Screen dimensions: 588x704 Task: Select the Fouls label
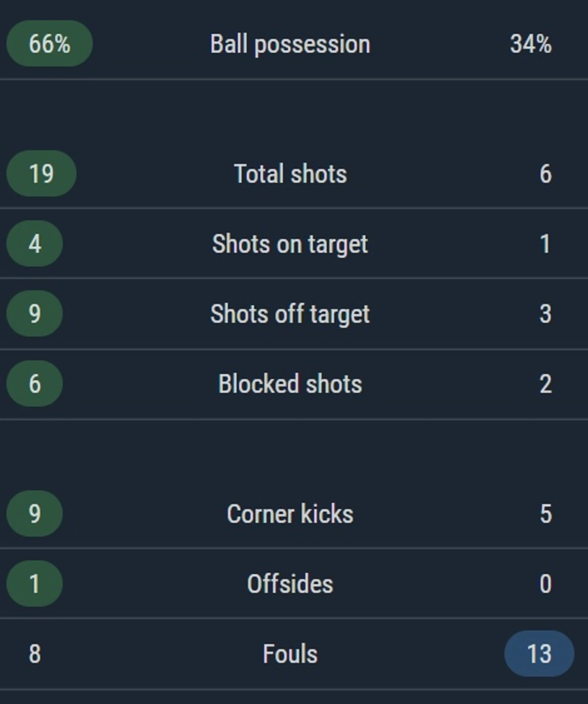click(x=290, y=654)
